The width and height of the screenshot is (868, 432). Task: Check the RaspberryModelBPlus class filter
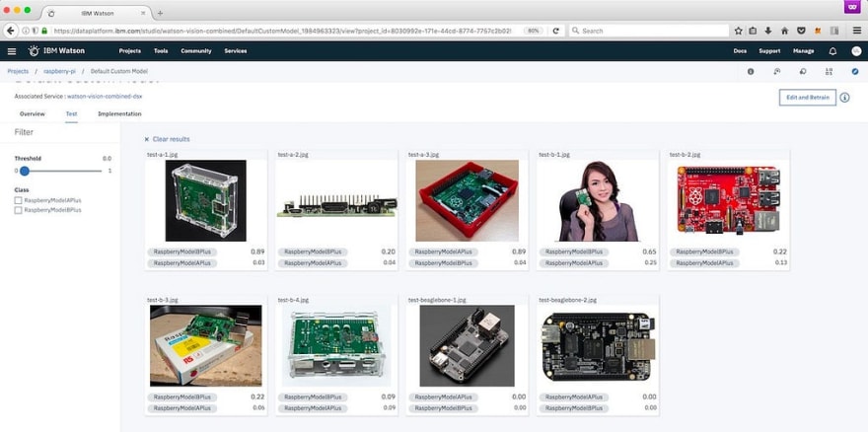tap(19, 210)
